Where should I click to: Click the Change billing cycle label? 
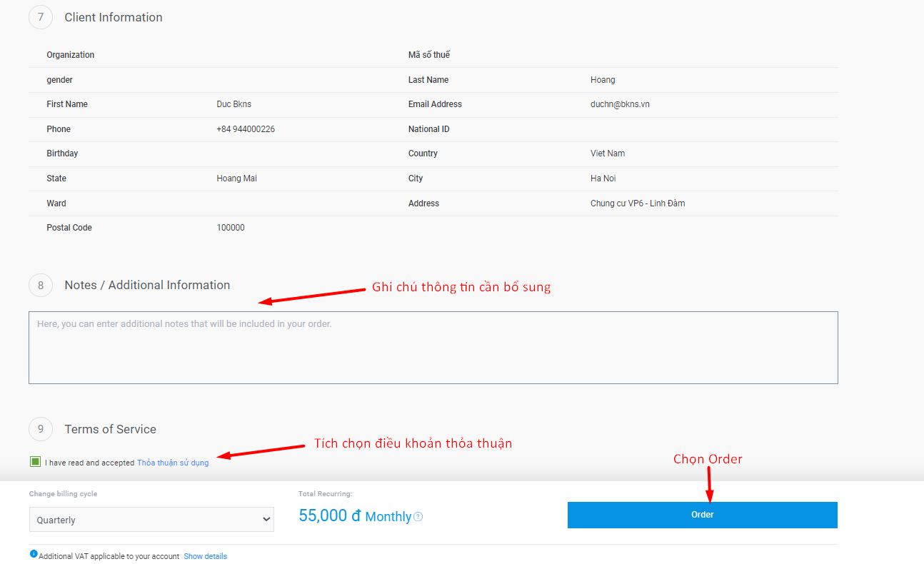(x=63, y=494)
